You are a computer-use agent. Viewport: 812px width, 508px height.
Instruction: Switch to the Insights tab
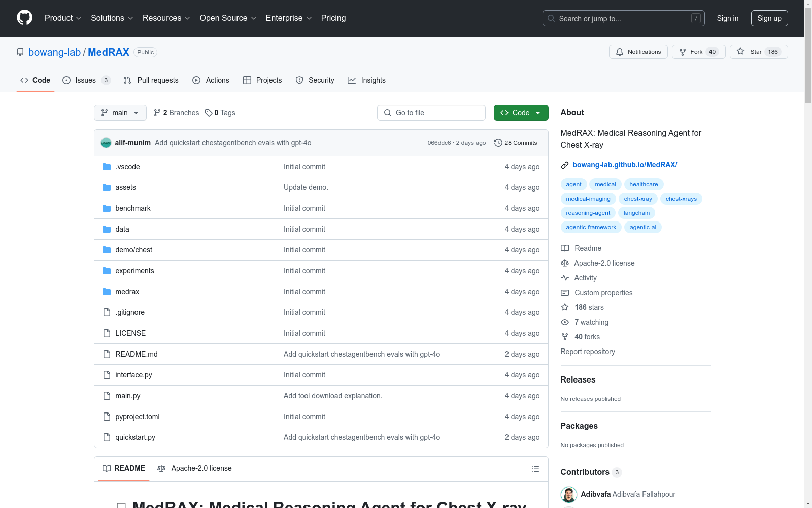(x=366, y=80)
